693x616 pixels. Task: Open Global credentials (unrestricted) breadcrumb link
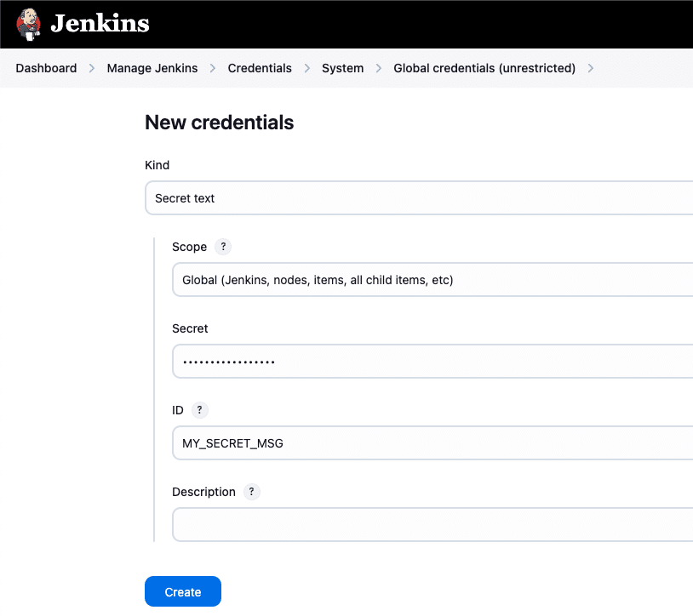484,68
